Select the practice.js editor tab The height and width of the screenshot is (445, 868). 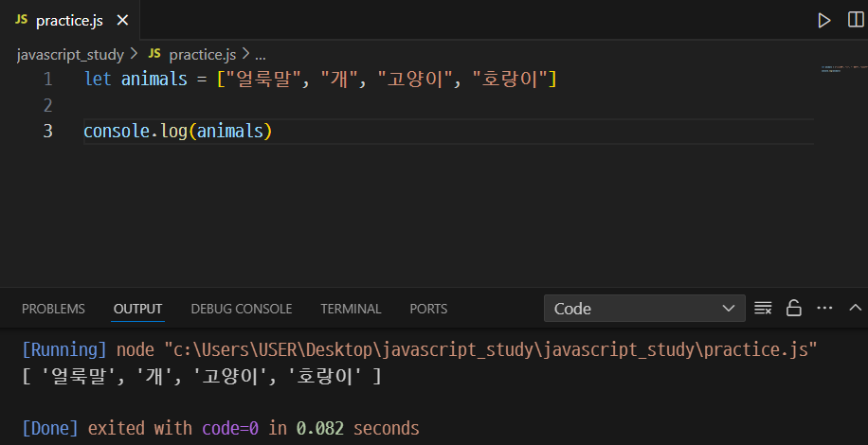(70, 21)
